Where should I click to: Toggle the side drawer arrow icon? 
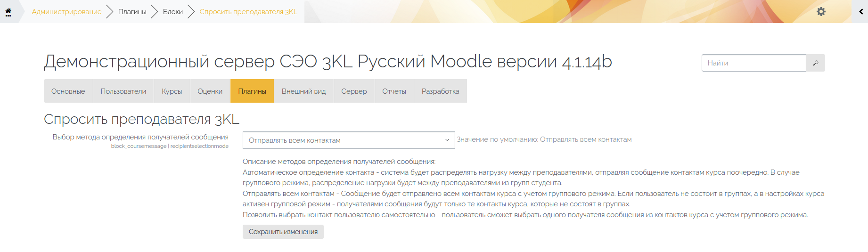[x=860, y=12]
